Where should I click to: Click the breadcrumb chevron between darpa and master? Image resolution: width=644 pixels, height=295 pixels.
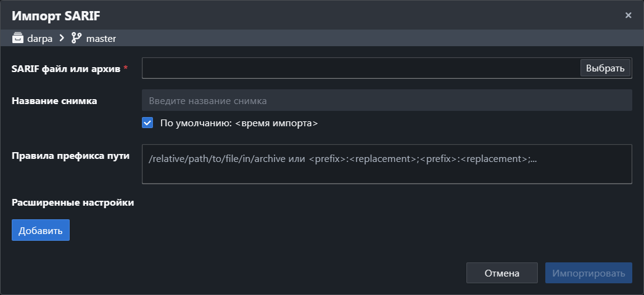tap(62, 38)
